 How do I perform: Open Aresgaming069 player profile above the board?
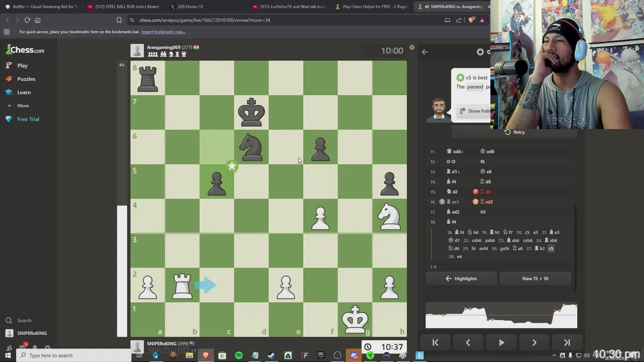click(164, 47)
